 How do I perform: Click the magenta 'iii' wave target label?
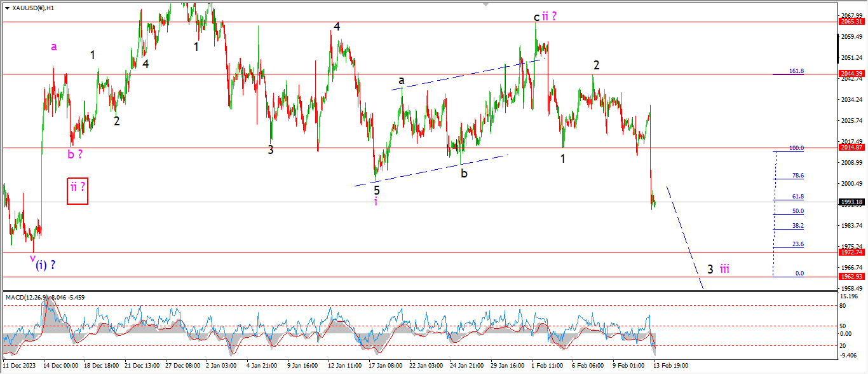[x=724, y=269]
